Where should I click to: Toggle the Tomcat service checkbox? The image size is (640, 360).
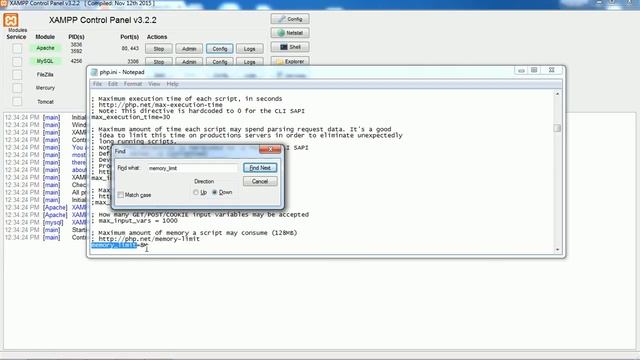[x=17, y=101]
